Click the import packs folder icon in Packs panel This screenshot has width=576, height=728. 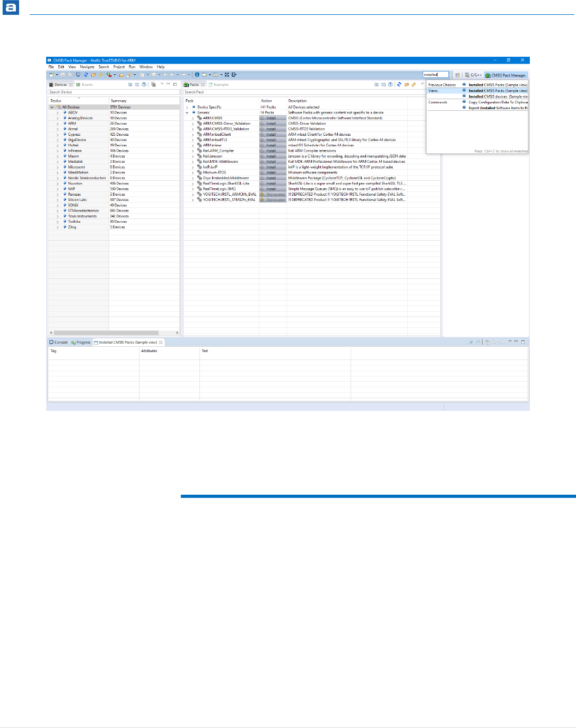407,84
